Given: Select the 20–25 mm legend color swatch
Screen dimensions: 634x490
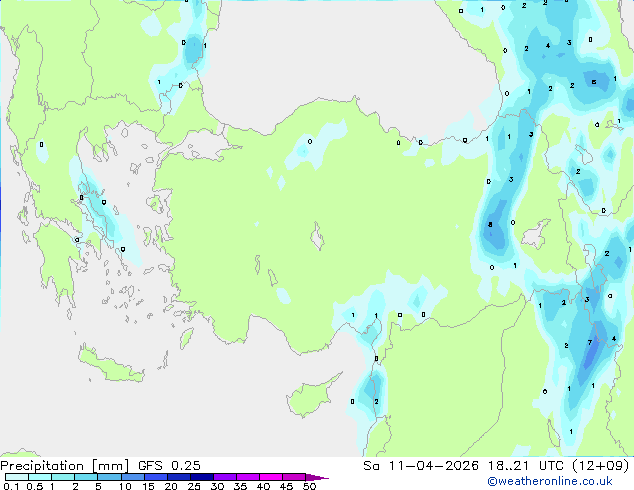Looking at the screenshot, I should click(x=179, y=477).
